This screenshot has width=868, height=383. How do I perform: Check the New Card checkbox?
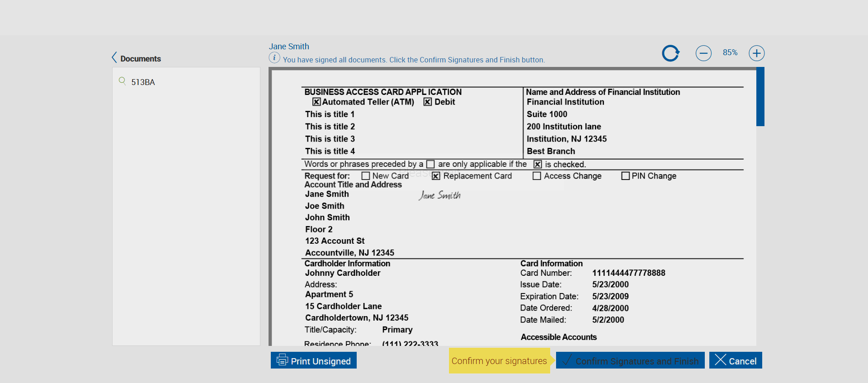coord(366,176)
